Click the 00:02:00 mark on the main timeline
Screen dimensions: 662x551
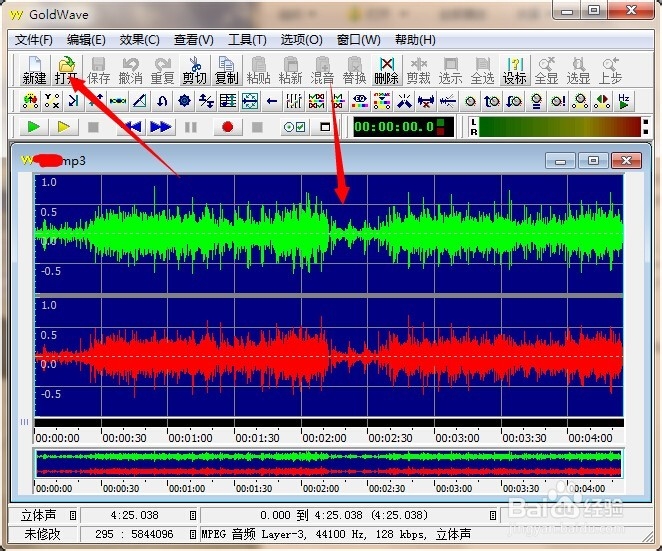[x=324, y=438]
